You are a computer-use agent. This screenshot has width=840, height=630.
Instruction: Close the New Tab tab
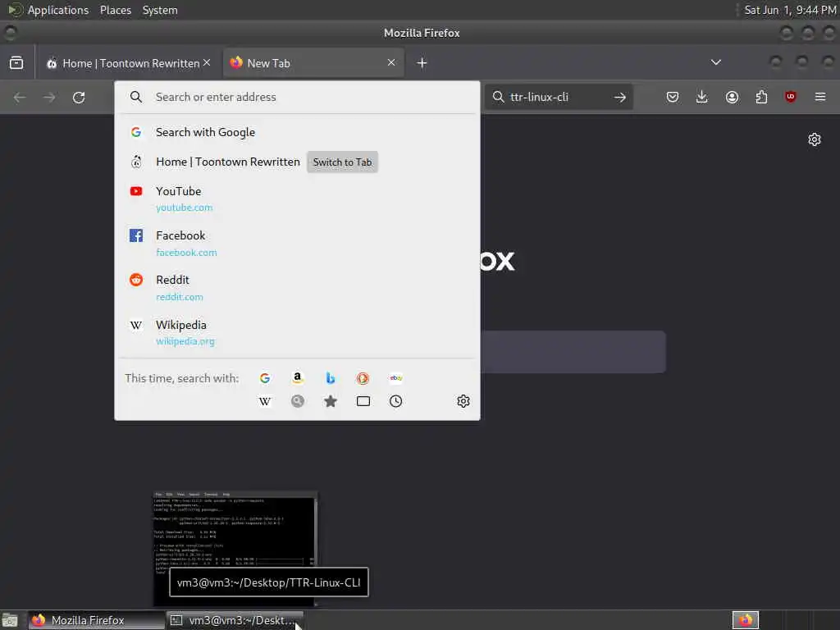[391, 62]
